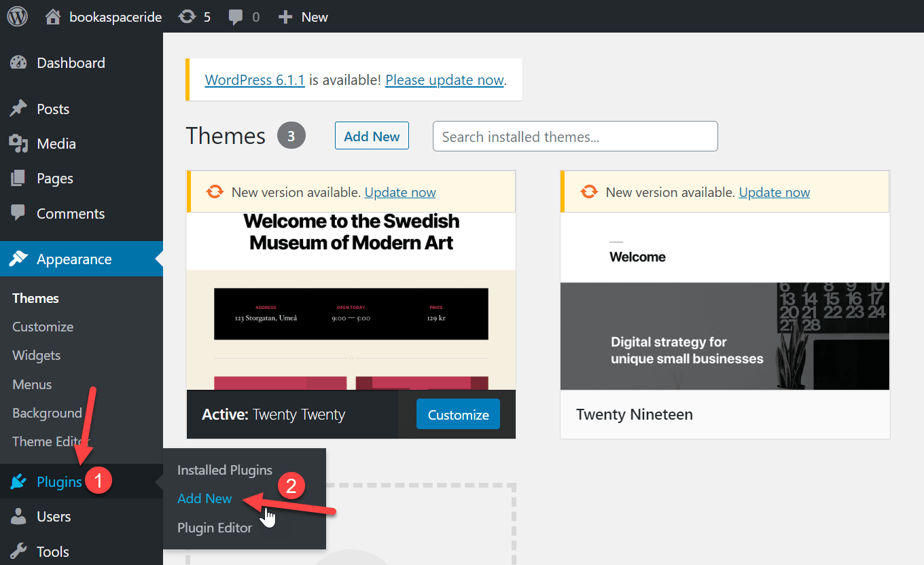The height and width of the screenshot is (565, 924).
Task: Click the Add New themes button
Action: (x=372, y=135)
